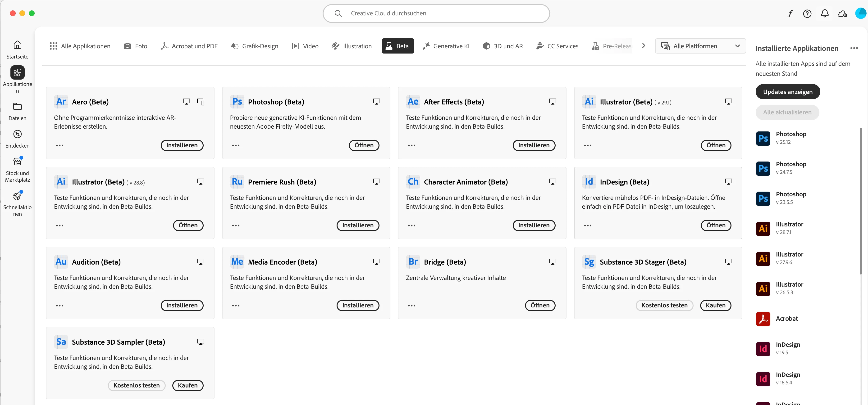Install After Effects (Beta)
Image resolution: width=868 pixels, height=405 pixels.
(533, 145)
